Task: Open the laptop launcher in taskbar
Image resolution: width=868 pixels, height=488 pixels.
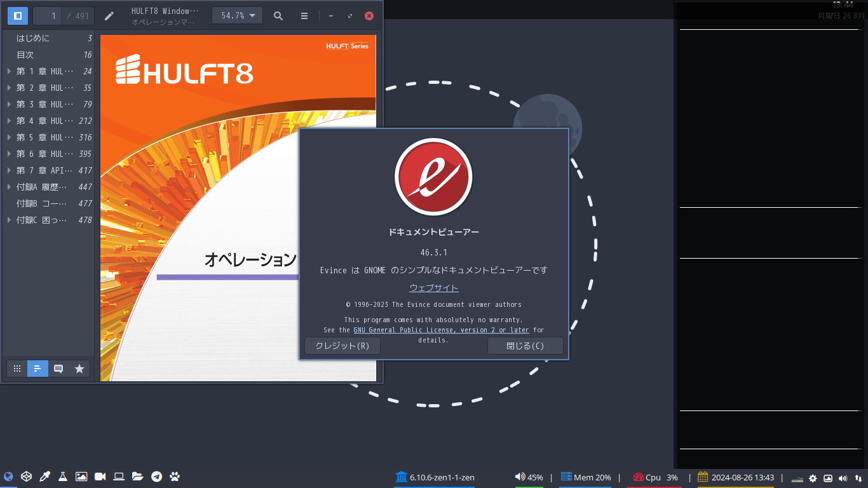Action: (119, 477)
